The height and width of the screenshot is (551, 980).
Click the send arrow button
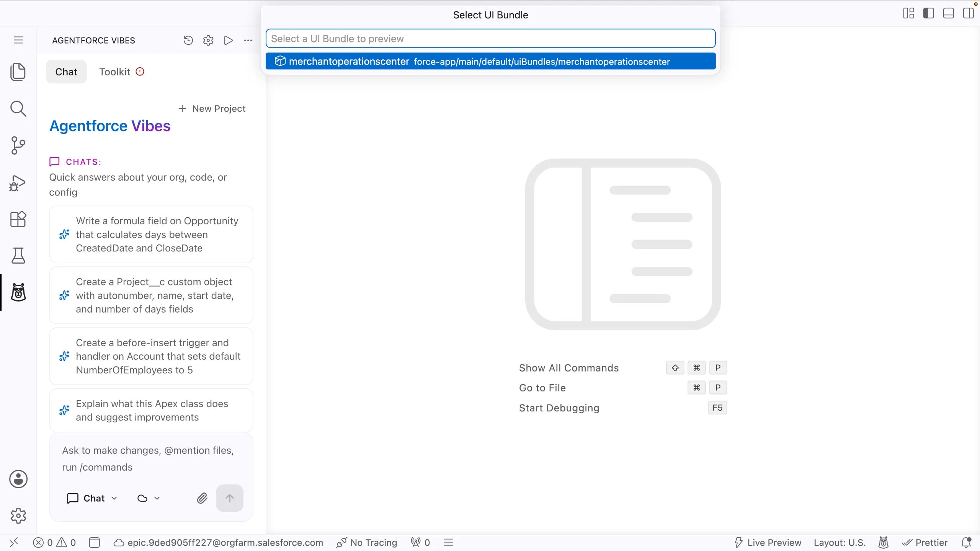[229, 498]
